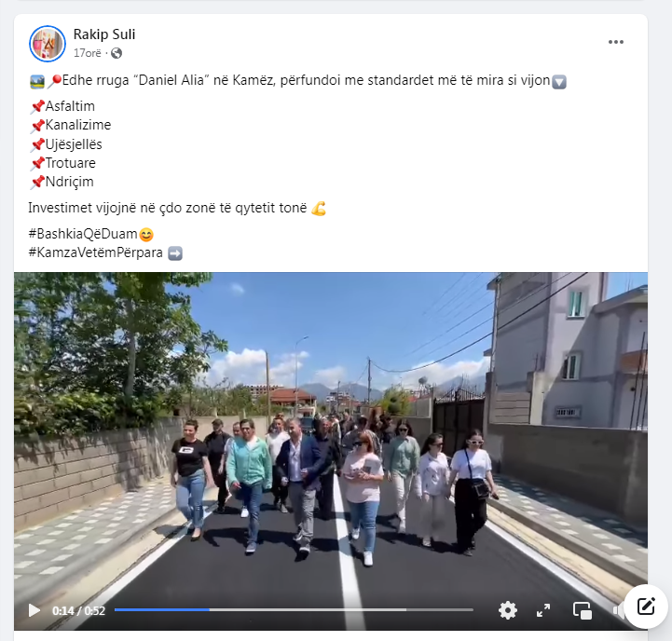Image resolution: width=672 pixels, height=641 pixels.
Task: Click the video frame of people walking
Action: (331, 437)
